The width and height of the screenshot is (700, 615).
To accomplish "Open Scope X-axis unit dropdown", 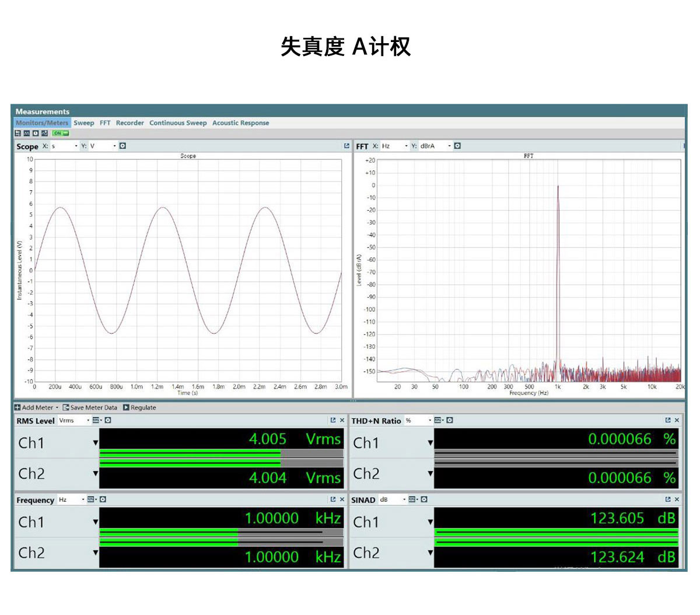I will 64,146.
